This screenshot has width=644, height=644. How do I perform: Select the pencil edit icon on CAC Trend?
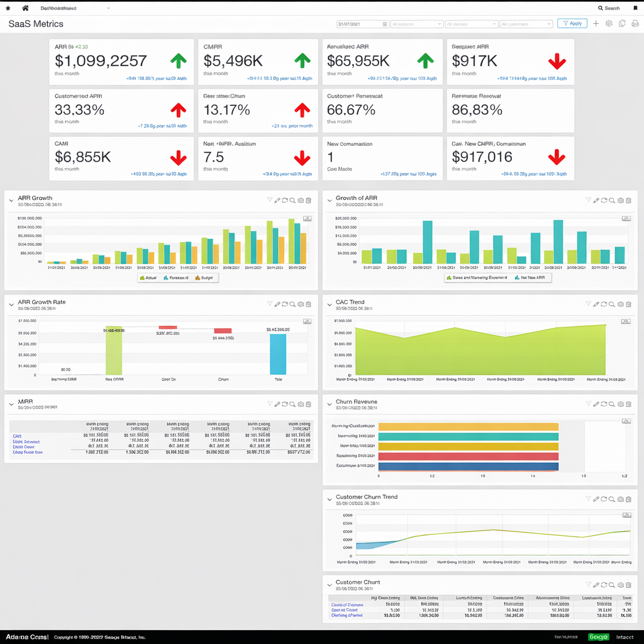[x=596, y=304]
